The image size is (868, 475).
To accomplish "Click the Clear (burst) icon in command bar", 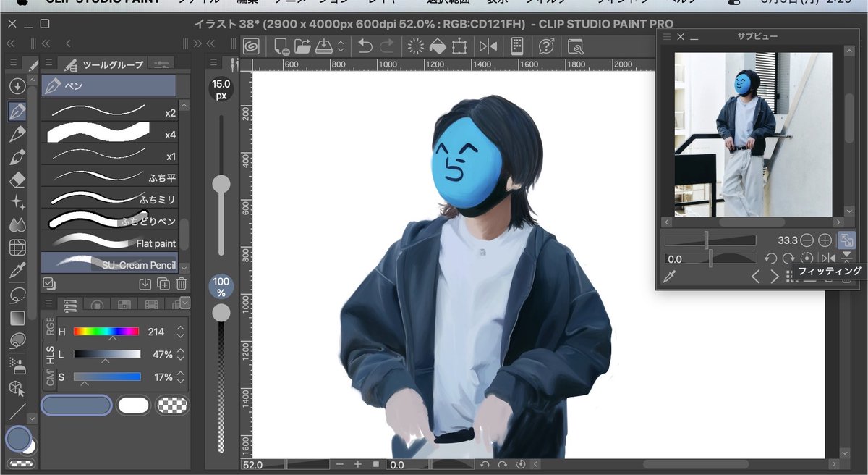I will point(415,46).
